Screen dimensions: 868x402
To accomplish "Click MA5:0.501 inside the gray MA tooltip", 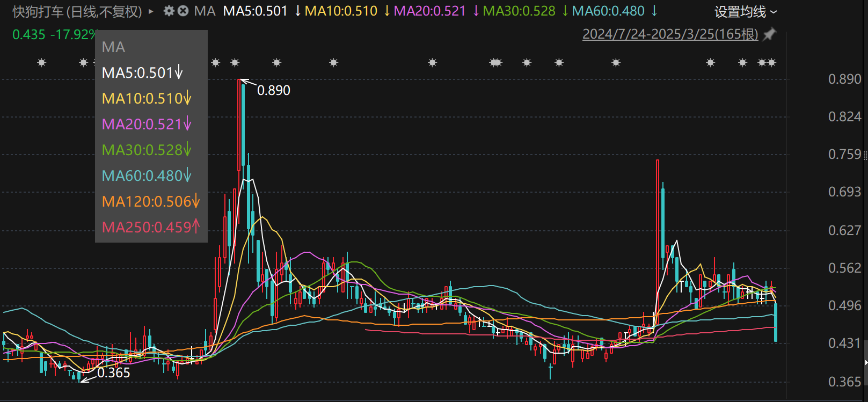I will pyautogui.click(x=142, y=72).
